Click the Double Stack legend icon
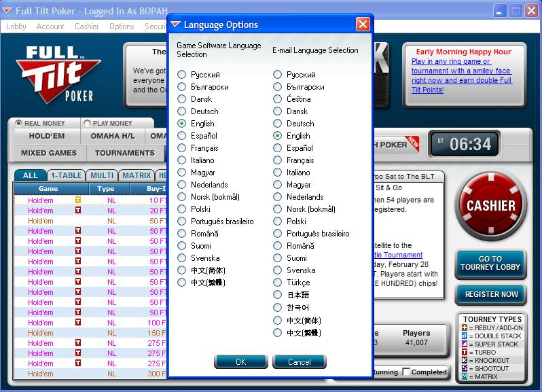 pos(465,336)
